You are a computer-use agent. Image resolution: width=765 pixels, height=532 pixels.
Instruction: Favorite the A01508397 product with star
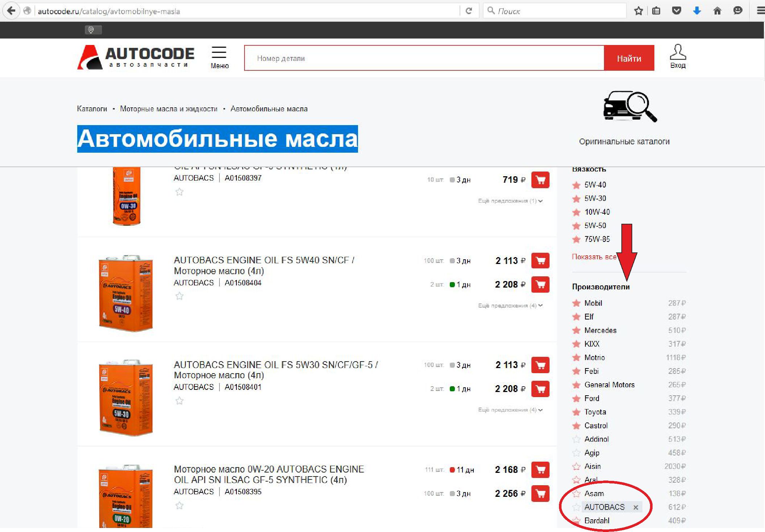(179, 192)
